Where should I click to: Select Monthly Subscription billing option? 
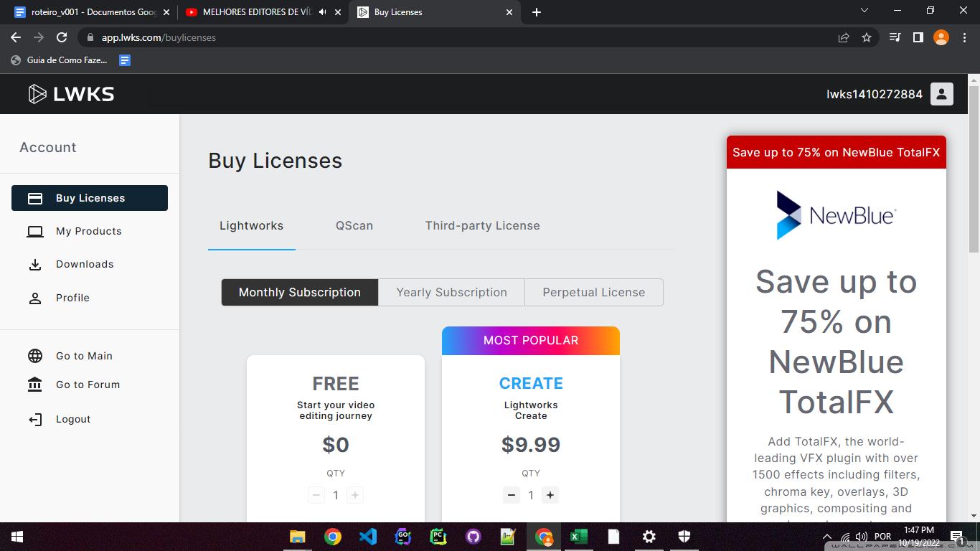pyautogui.click(x=299, y=292)
